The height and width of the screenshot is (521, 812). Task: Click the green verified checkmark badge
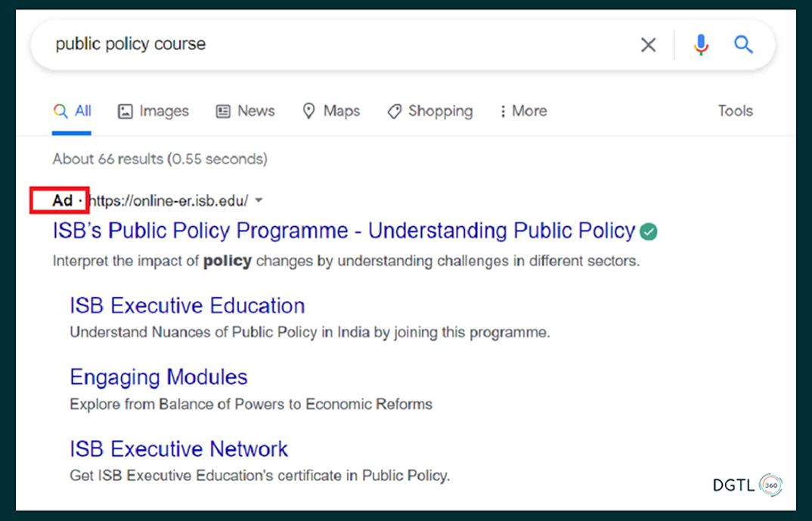tap(649, 231)
